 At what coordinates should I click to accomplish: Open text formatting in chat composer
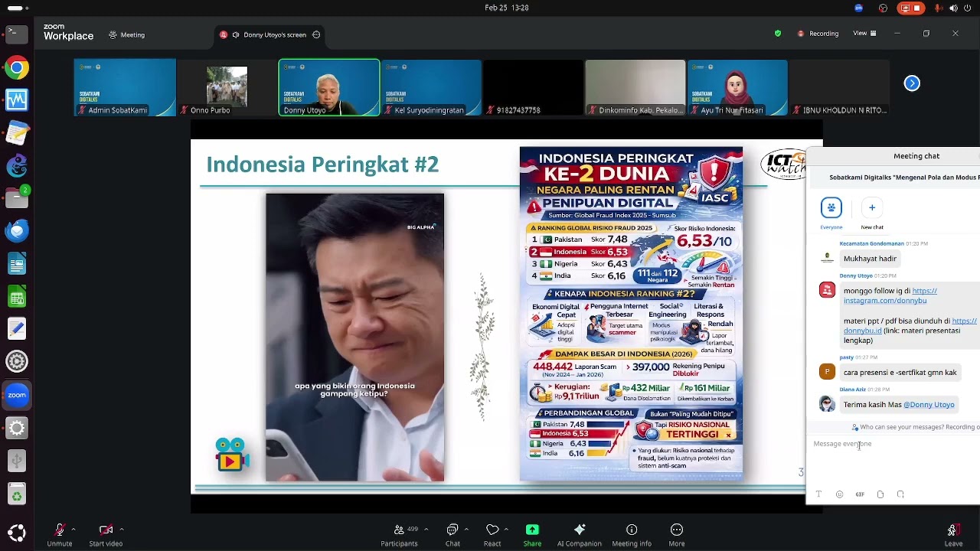click(818, 494)
